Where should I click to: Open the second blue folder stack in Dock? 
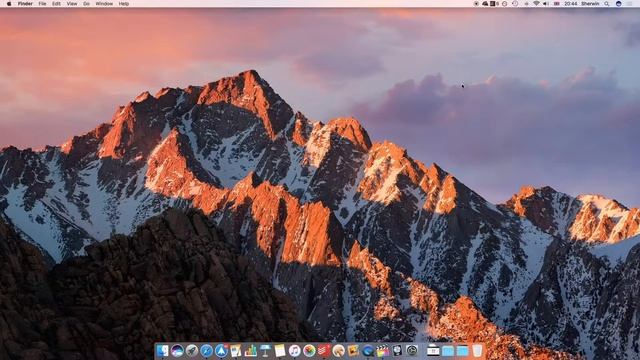pyautogui.click(x=462, y=351)
